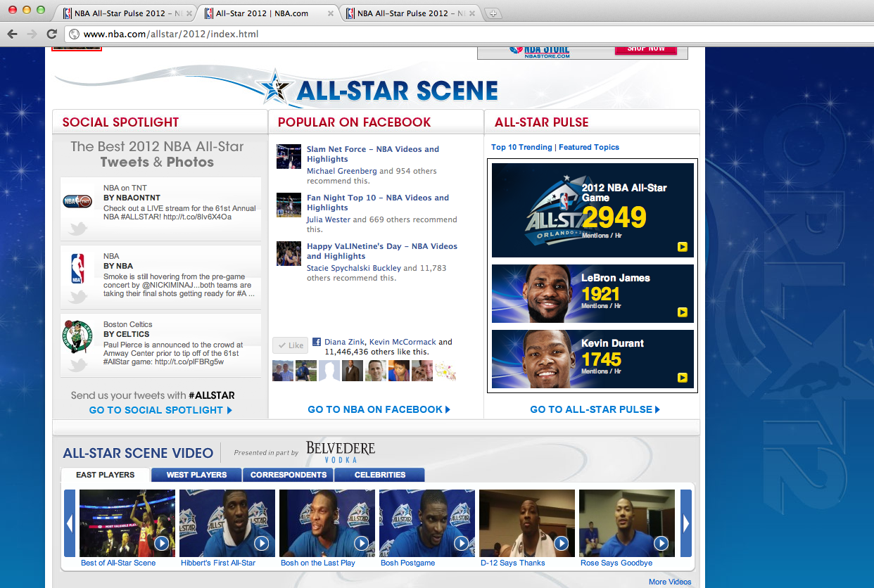Click the address bar URL field
This screenshot has width=874, height=588.
(x=422, y=34)
